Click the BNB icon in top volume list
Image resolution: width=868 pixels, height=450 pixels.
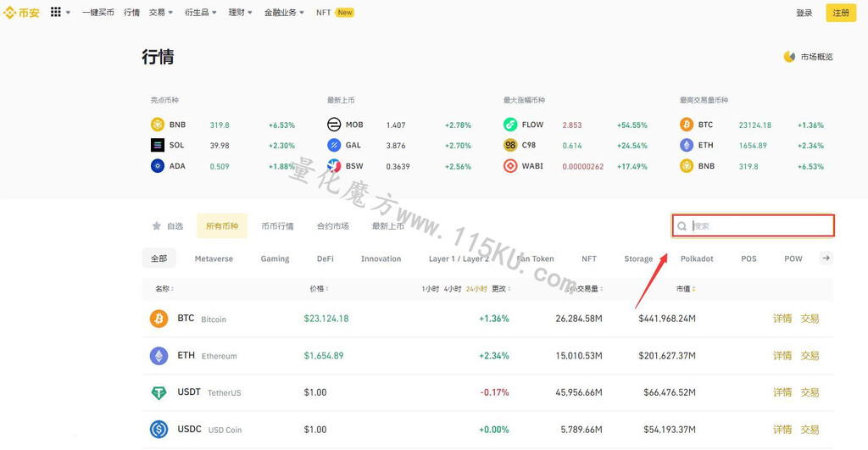point(687,165)
